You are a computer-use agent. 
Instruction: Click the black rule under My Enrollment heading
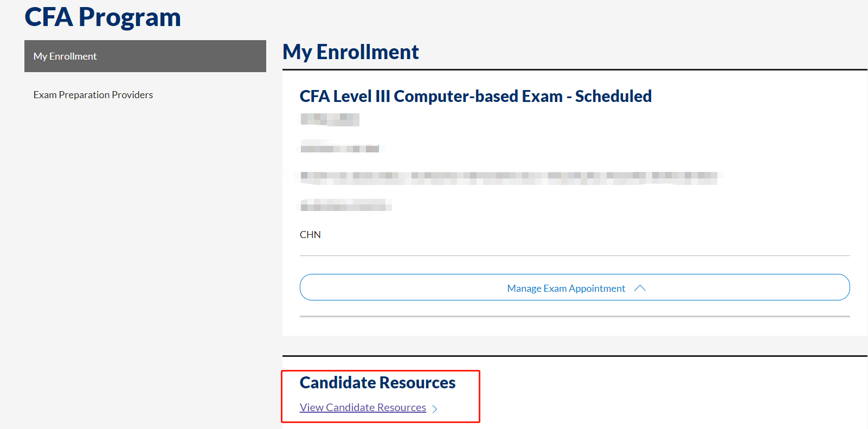[x=575, y=69]
